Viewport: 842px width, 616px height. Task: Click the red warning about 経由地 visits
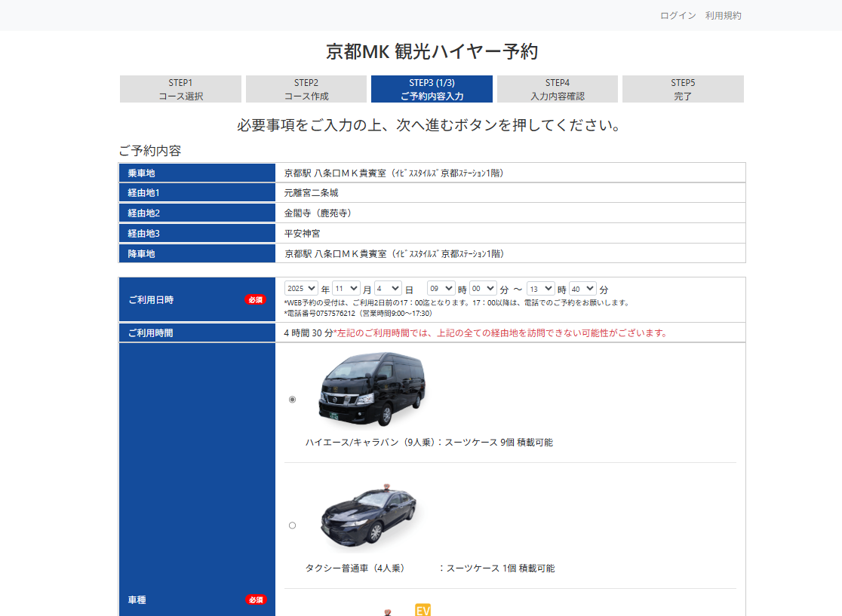(x=502, y=333)
